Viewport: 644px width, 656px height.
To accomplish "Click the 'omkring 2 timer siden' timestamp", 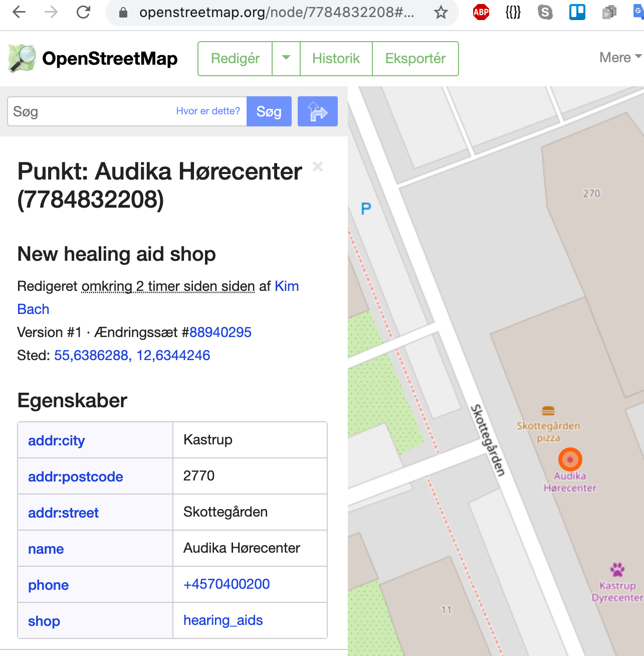I will [168, 286].
